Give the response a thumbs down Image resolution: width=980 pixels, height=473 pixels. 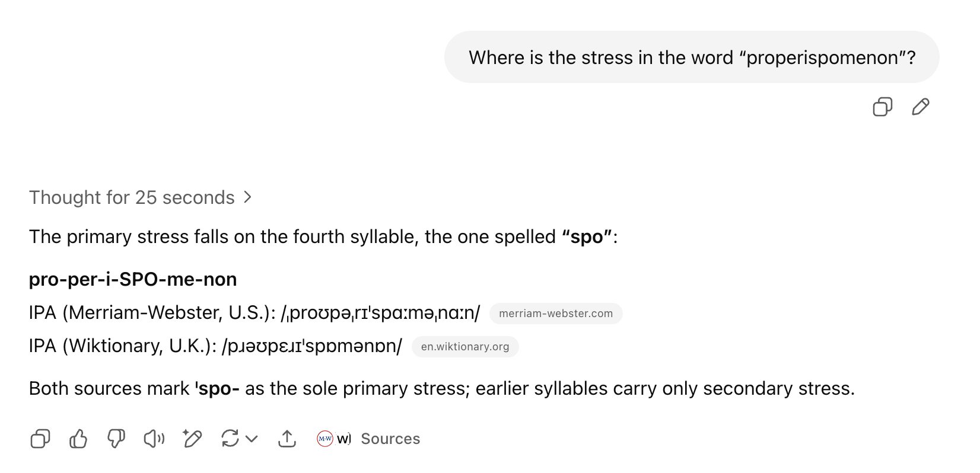116,439
